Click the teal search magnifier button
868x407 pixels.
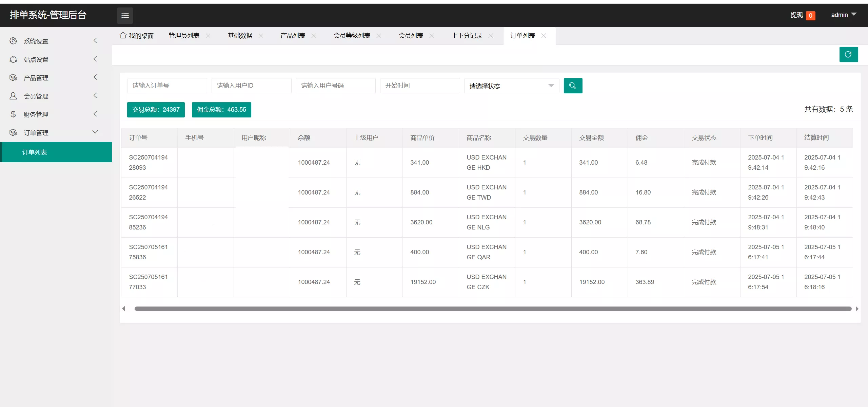pos(573,86)
